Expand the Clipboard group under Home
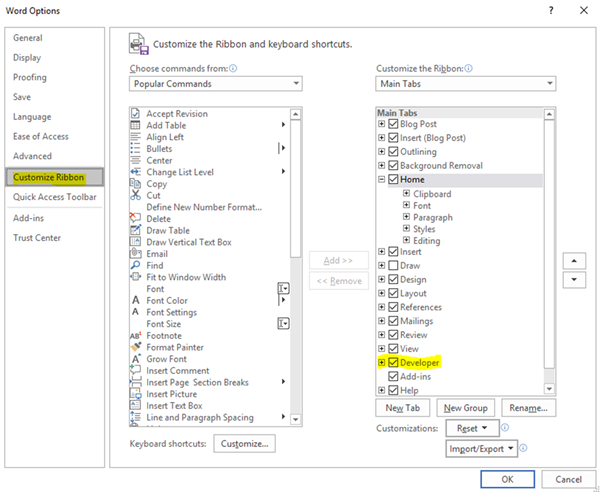This screenshot has height=492, width=600. (x=407, y=194)
